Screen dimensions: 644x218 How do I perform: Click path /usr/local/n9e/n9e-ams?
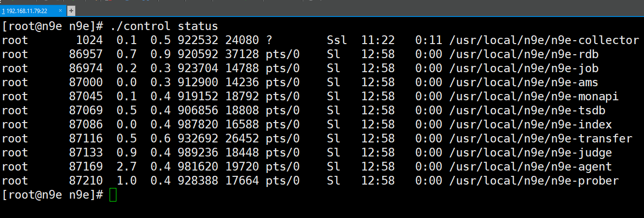pyautogui.click(x=524, y=82)
